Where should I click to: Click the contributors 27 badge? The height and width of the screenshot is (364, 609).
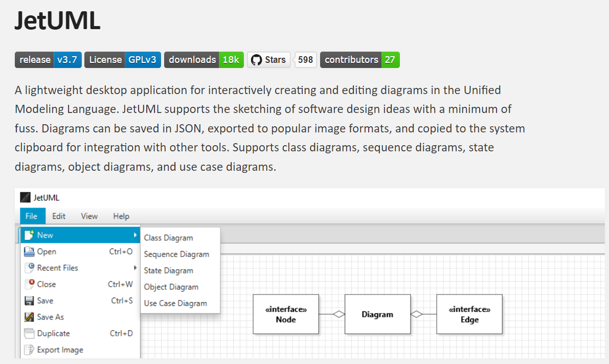click(x=359, y=60)
